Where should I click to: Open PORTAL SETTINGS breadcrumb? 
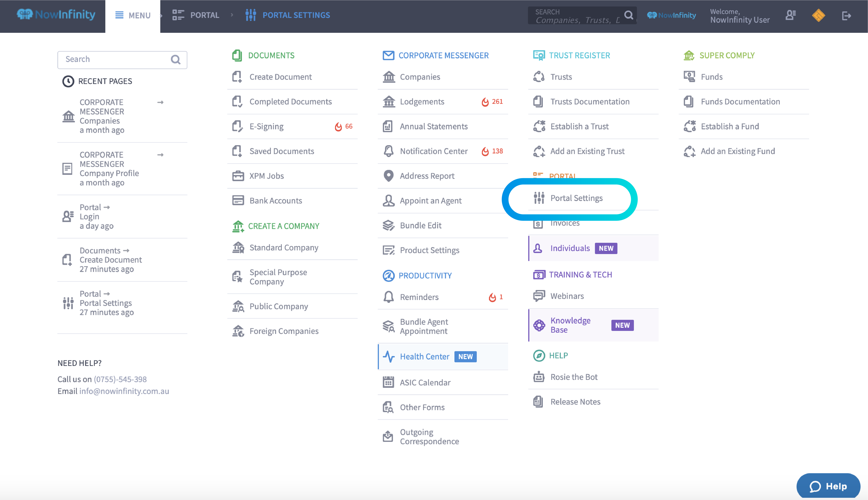(x=288, y=15)
